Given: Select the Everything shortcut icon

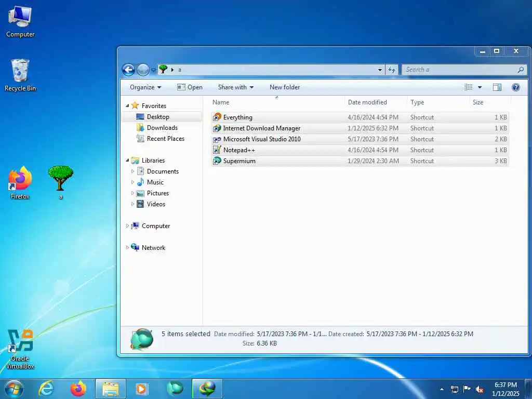Looking at the screenshot, I should pyautogui.click(x=217, y=117).
